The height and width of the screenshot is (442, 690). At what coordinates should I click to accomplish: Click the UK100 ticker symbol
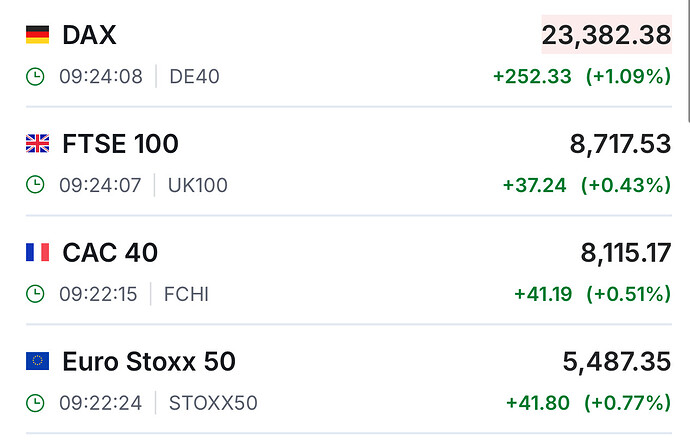click(x=199, y=185)
